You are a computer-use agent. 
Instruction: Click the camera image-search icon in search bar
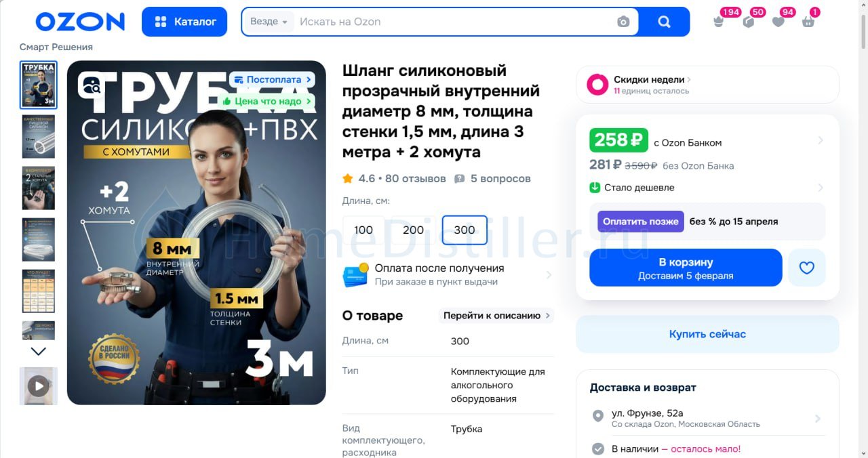(623, 22)
